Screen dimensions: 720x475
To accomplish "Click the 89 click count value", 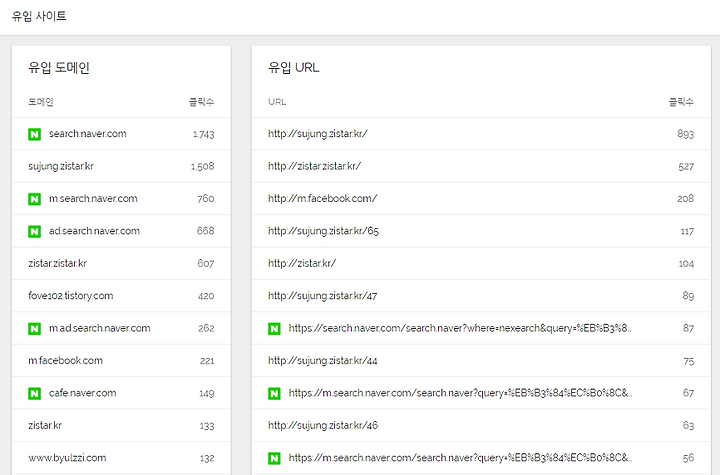I will [x=688, y=296].
